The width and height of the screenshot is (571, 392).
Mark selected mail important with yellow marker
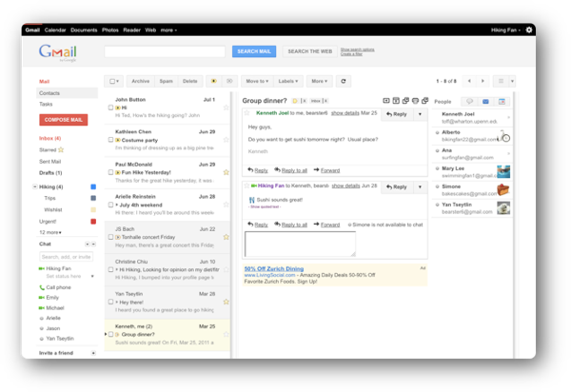click(x=214, y=81)
